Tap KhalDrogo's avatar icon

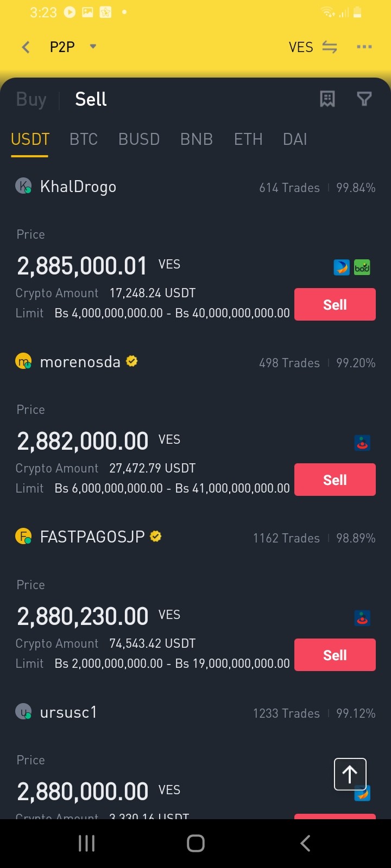pos(23,186)
